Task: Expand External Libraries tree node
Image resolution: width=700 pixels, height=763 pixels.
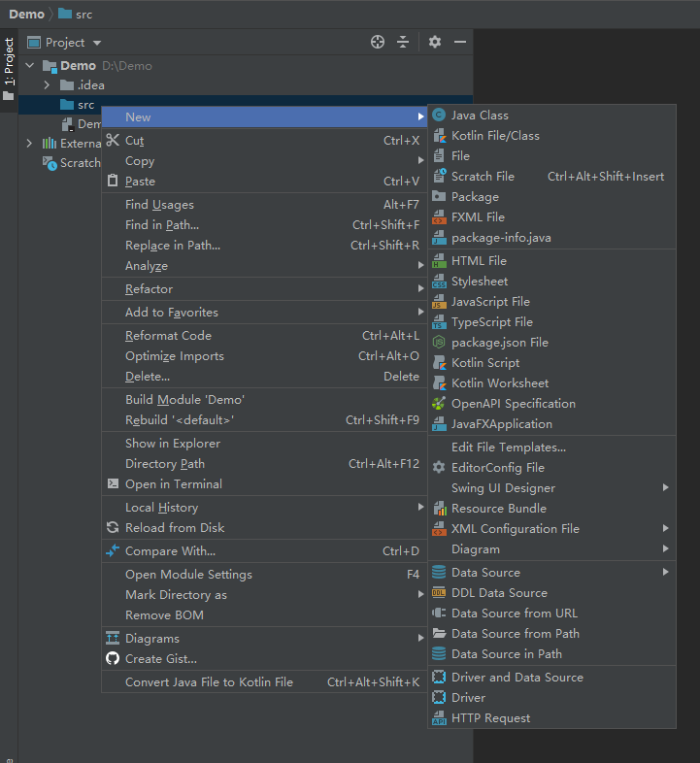Action: 29,143
